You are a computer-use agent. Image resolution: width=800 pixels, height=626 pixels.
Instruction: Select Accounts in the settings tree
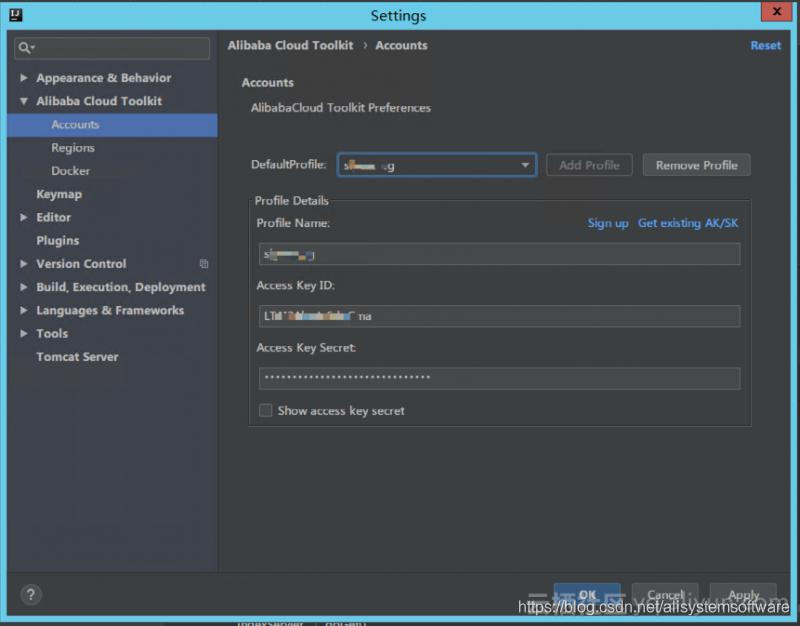click(112, 124)
